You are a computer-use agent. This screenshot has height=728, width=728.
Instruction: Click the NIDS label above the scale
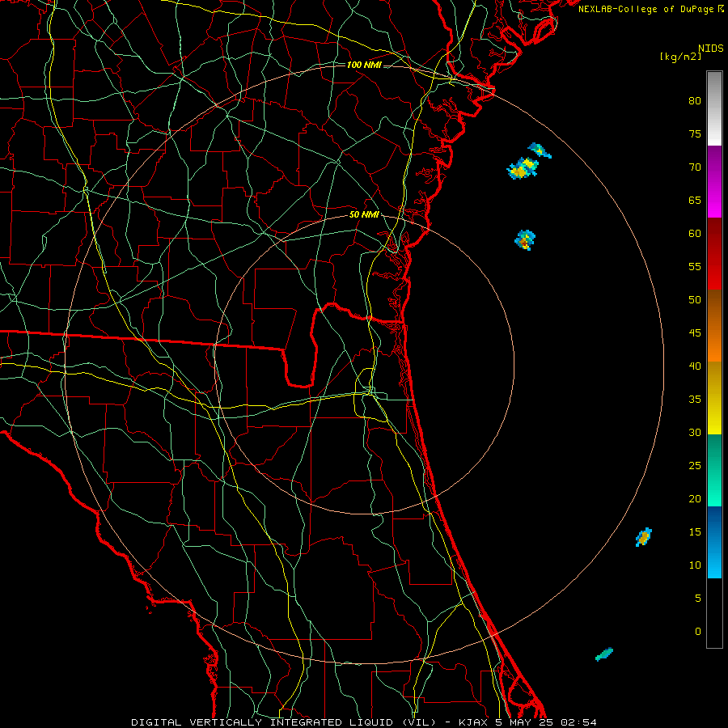[x=710, y=49]
